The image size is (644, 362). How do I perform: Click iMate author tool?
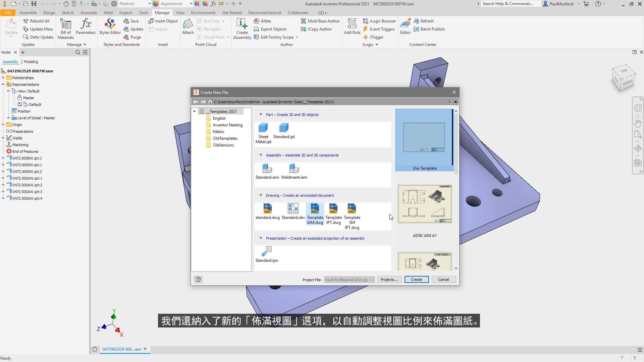tap(263, 21)
